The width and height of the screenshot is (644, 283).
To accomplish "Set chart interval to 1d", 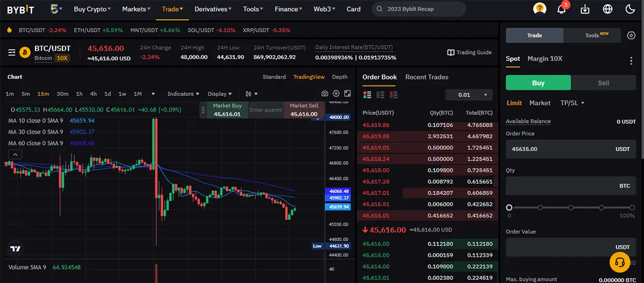I will click(108, 94).
